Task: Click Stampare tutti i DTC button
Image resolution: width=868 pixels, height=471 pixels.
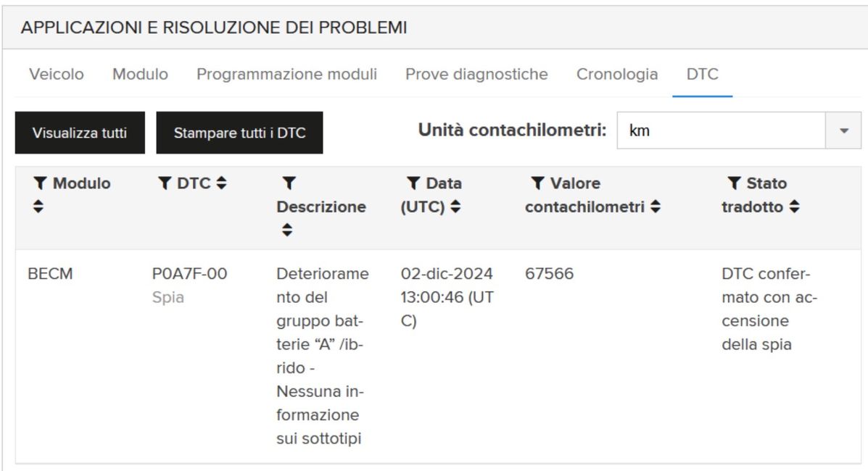Action: point(240,133)
